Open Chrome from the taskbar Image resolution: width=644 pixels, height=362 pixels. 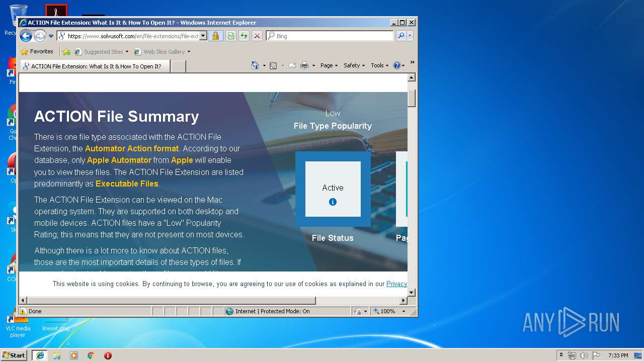click(91, 355)
